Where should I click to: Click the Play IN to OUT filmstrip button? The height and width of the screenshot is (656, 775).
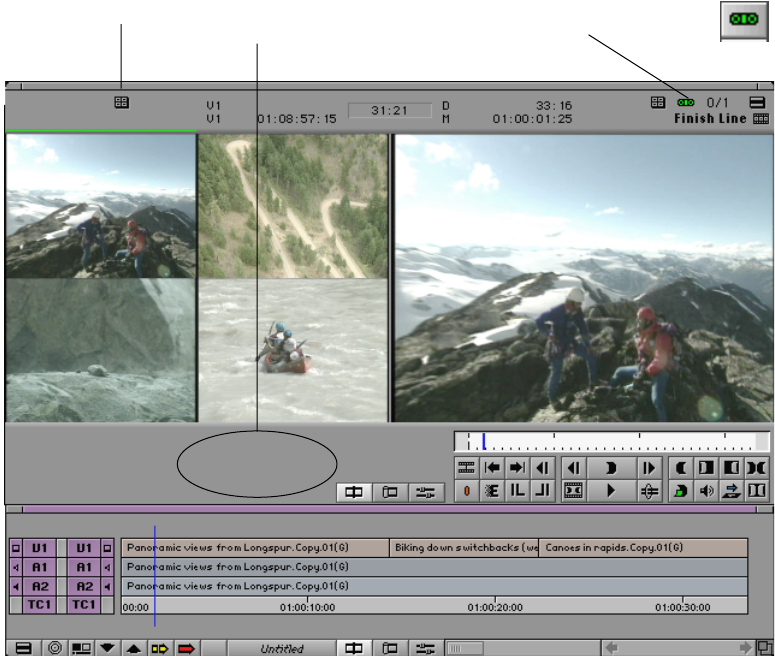[573, 490]
